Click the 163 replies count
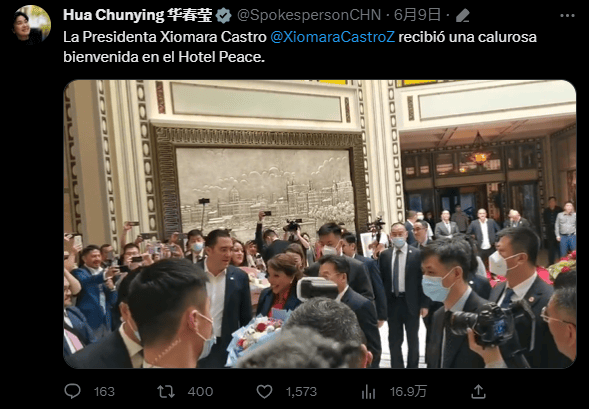589x409 pixels. (104, 392)
